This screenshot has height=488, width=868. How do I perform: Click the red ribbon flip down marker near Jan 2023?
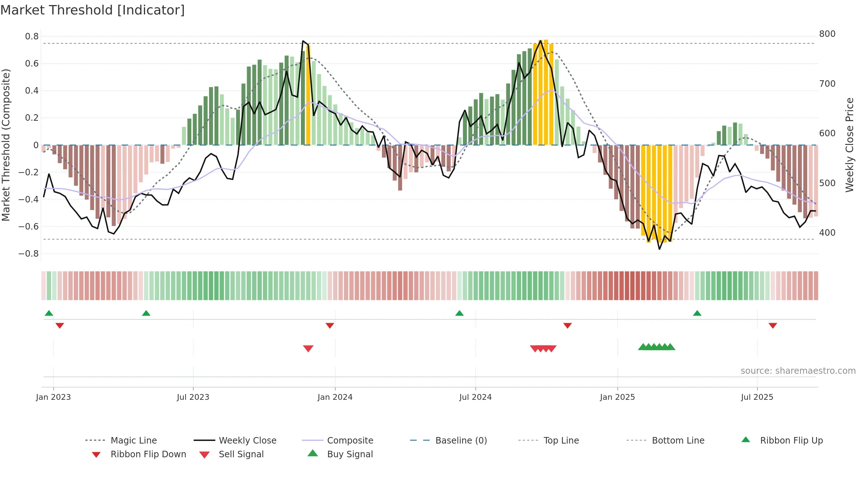click(60, 326)
